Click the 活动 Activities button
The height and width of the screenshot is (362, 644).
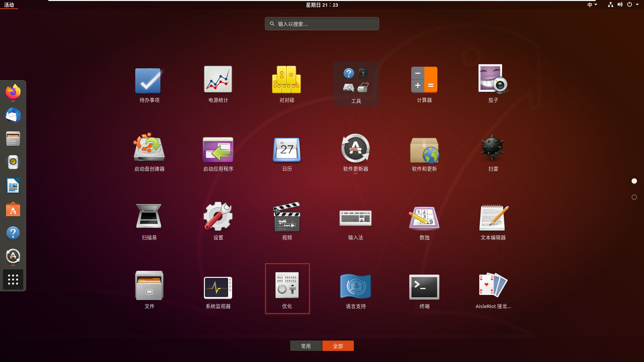point(9,5)
